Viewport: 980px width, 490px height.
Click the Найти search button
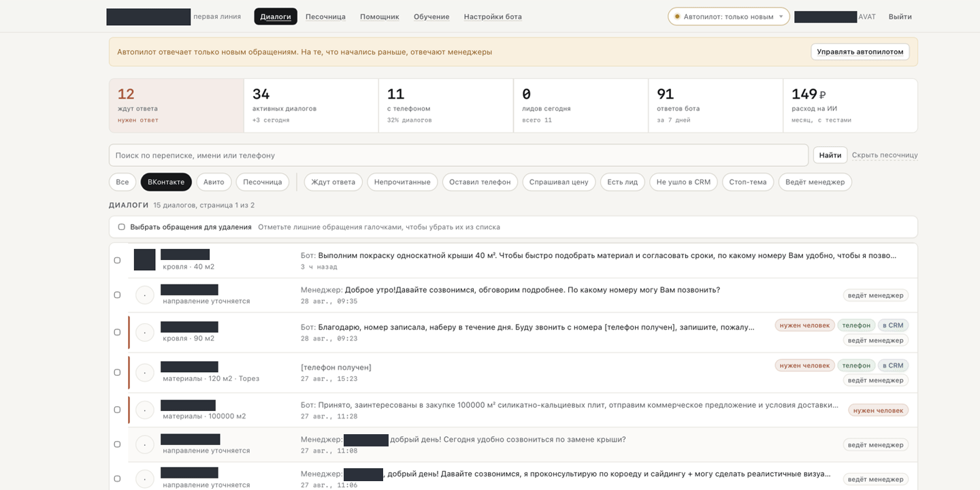coord(830,155)
